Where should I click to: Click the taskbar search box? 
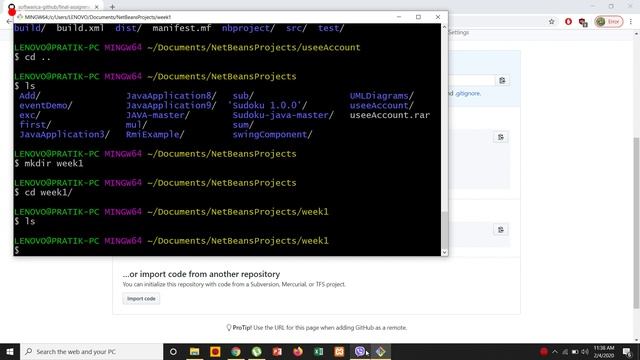coord(91,351)
